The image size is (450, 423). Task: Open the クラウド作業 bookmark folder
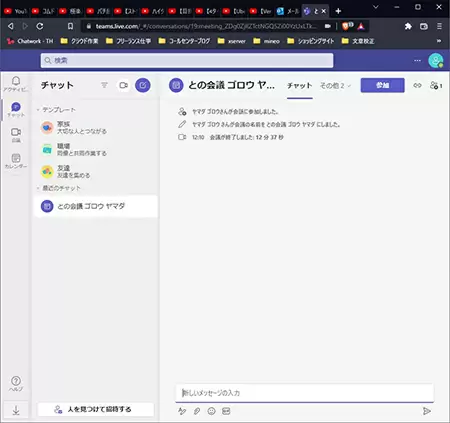79,41
